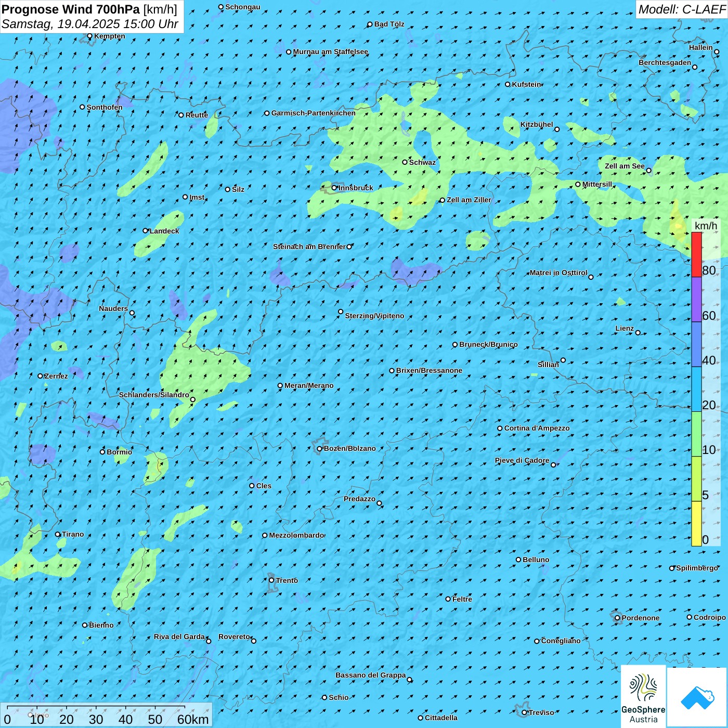This screenshot has width=728, height=728.
Task: Click the 'Rovereto' label
Action: [x=234, y=636]
